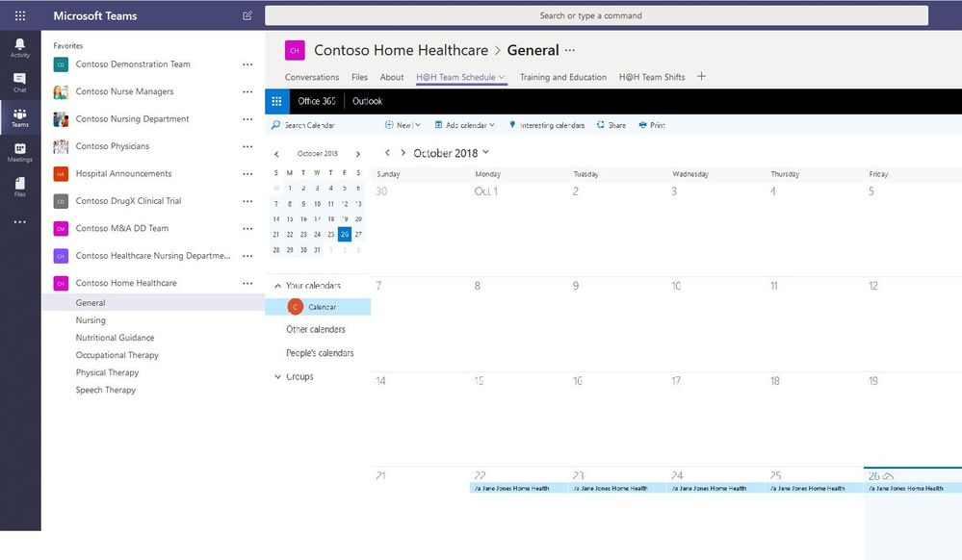Click the add tab plus icon
The width and height of the screenshot is (962, 560).
[701, 77]
